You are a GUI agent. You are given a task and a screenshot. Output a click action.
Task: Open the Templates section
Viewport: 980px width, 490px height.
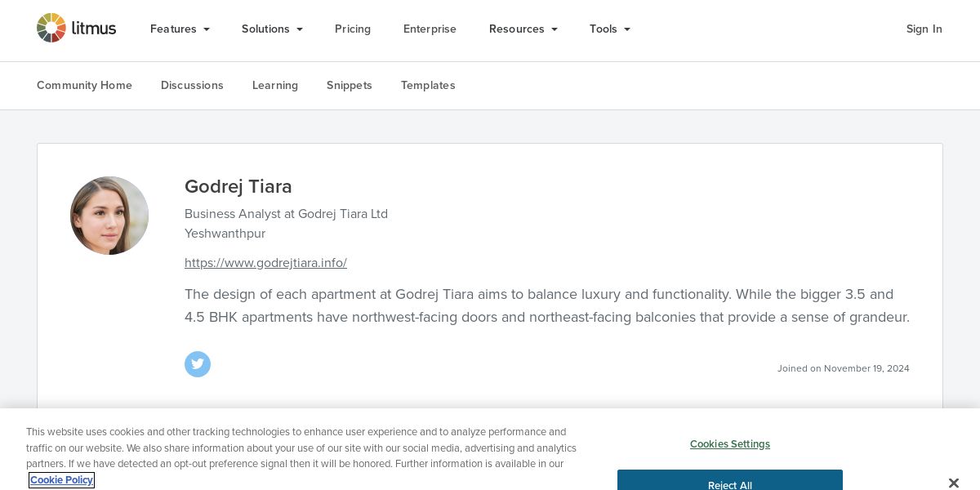(x=428, y=85)
